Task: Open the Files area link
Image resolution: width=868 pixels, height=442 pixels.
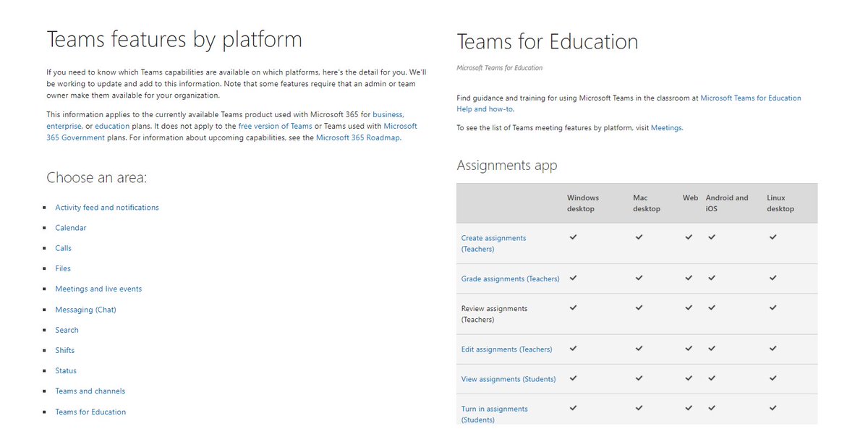Action: [63, 268]
